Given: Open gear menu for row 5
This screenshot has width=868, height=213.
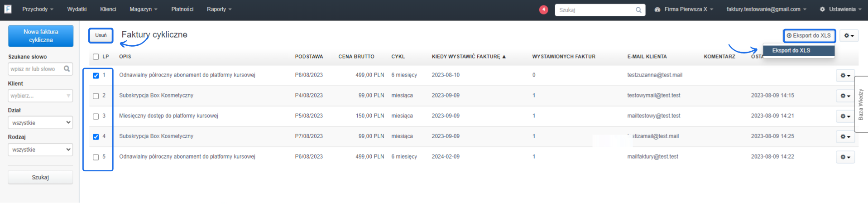Looking at the screenshot, I should coord(845,157).
